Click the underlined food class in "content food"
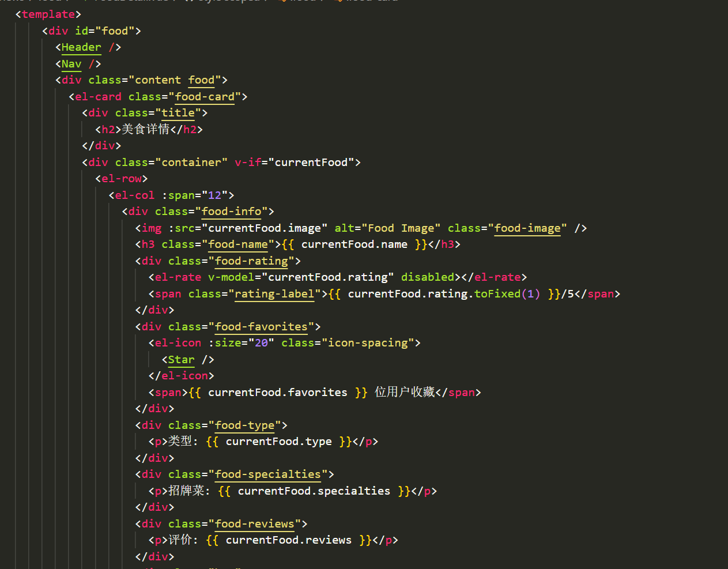Viewport: 728px width, 569px height. (201, 80)
